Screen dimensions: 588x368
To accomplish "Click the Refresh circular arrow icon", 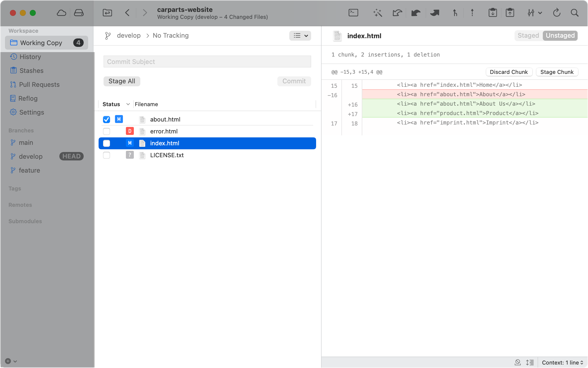I will pyautogui.click(x=556, y=13).
